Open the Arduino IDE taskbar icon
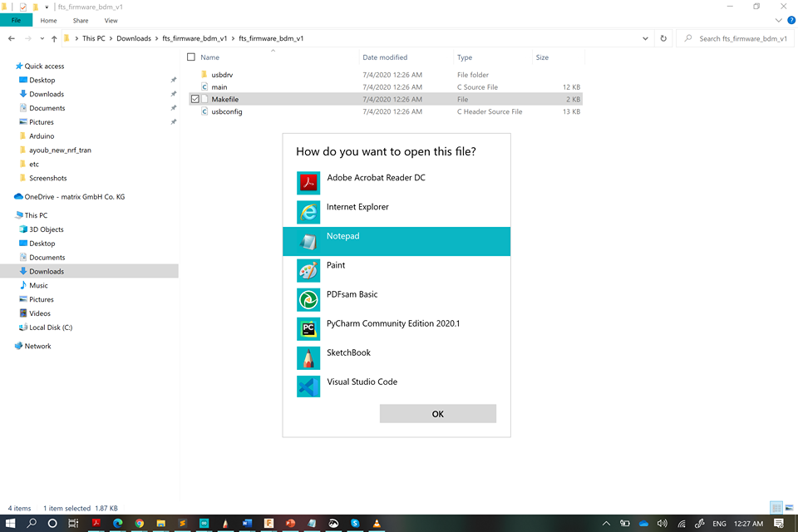This screenshot has height=532, width=798. point(204,524)
